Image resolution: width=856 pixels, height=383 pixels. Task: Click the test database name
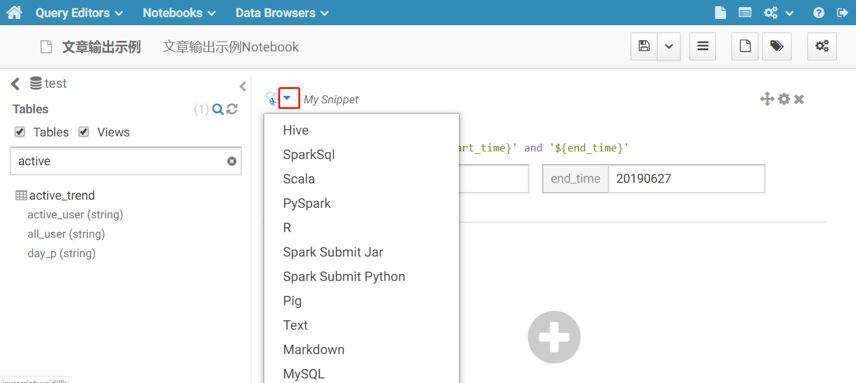[x=56, y=83]
